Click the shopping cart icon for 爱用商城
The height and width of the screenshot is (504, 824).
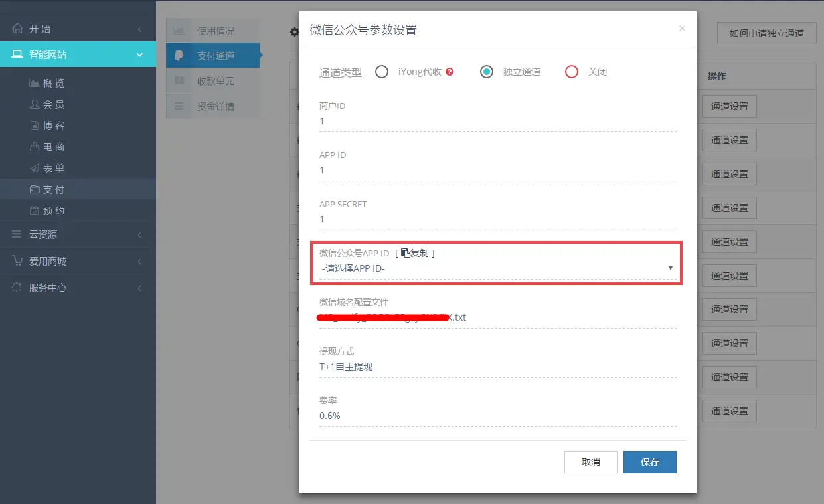click(x=17, y=261)
